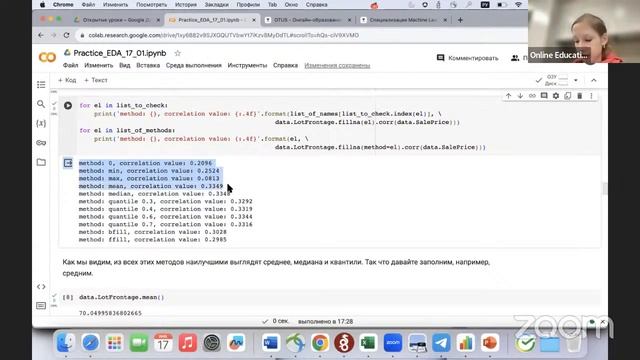Open Finder from the Dock
The width and height of the screenshot is (640, 360).
65,343
